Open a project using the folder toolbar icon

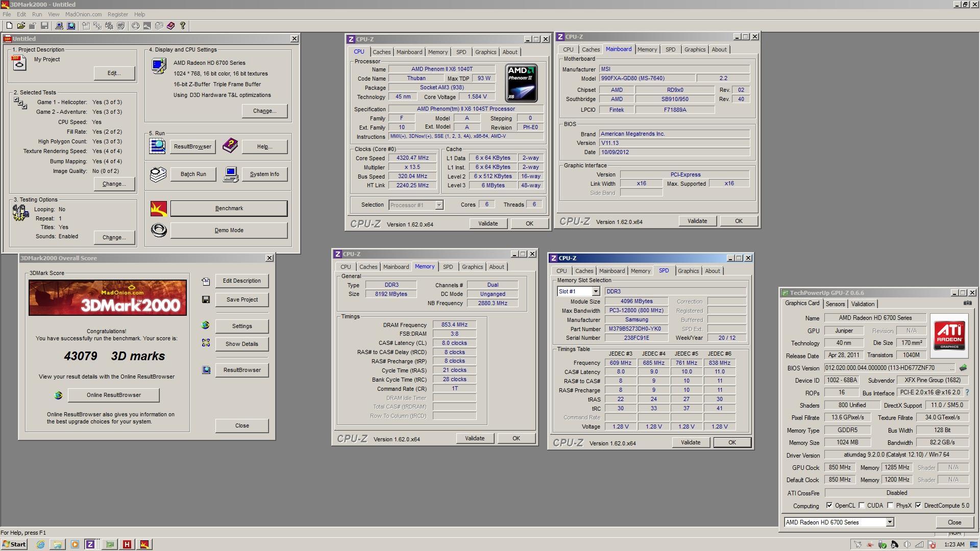pos(21,26)
